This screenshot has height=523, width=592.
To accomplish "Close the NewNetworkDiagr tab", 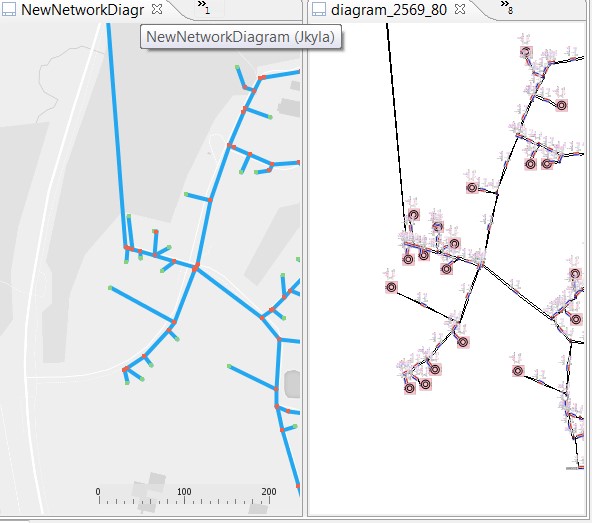I will click(x=157, y=9).
